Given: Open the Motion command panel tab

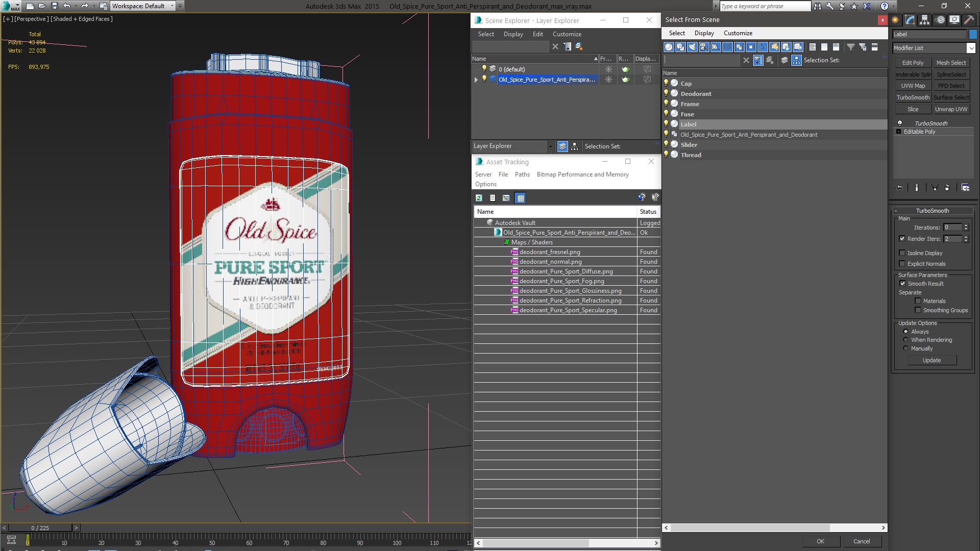Looking at the screenshot, I should pos(940,20).
